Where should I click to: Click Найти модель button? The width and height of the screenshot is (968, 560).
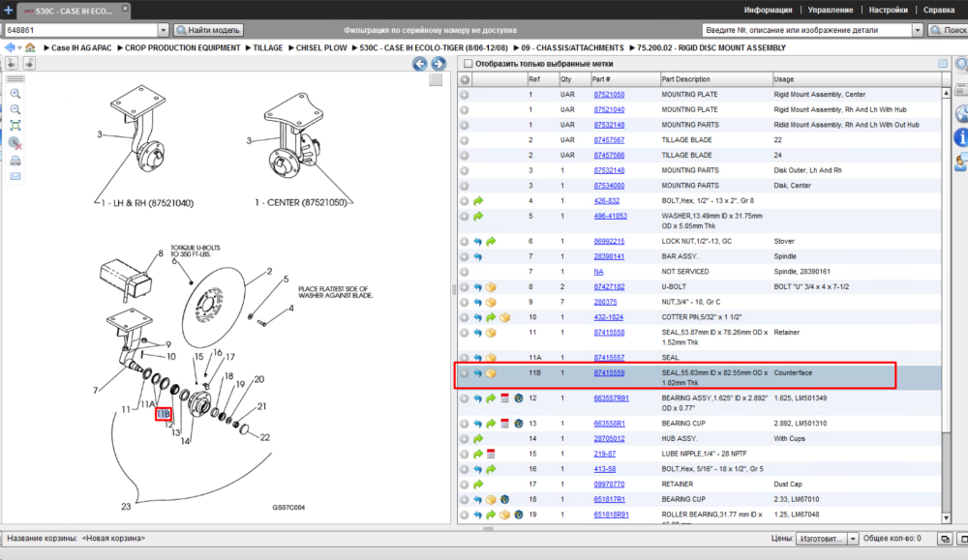[x=209, y=30]
